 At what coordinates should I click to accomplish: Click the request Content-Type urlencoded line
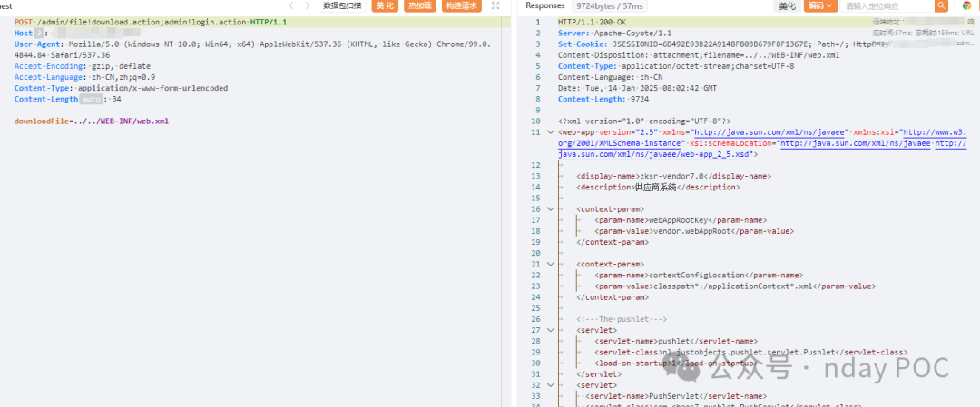pyautogui.click(x=121, y=88)
